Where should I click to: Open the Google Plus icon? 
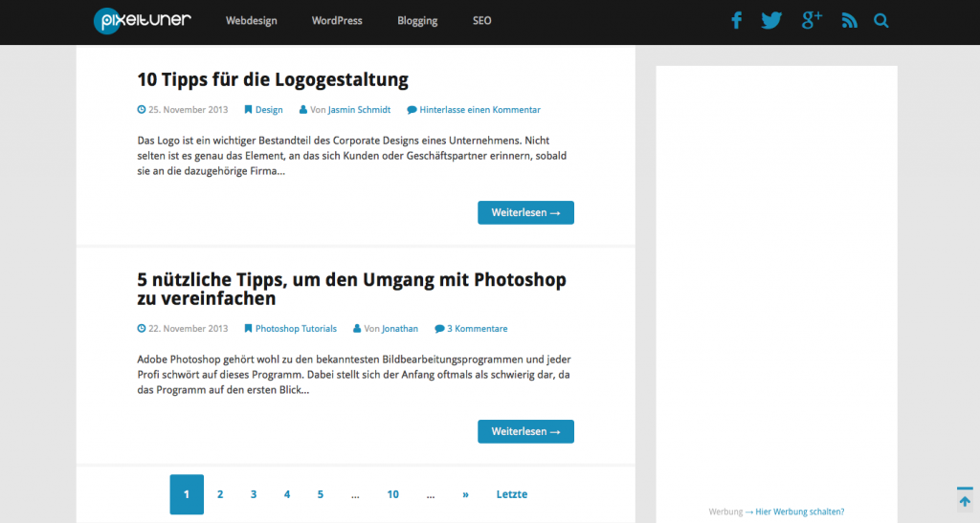click(x=812, y=20)
